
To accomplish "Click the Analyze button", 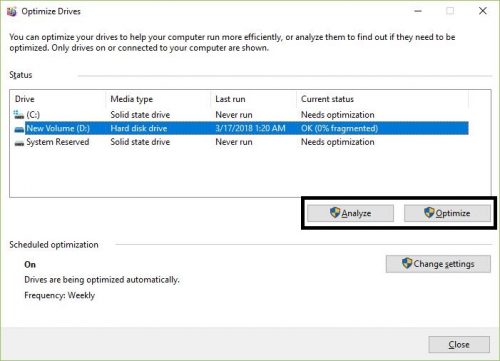I will (x=350, y=213).
